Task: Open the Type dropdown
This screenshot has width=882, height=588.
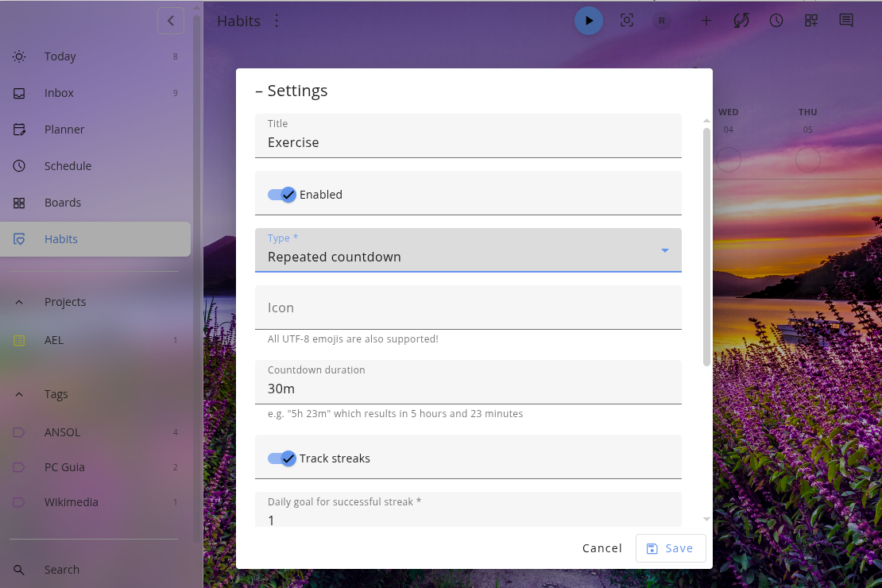Action: point(468,250)
